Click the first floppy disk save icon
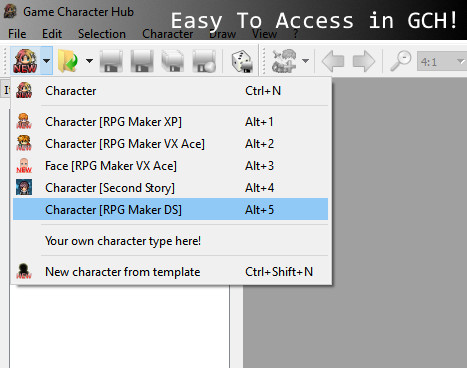 pos(111,61)
